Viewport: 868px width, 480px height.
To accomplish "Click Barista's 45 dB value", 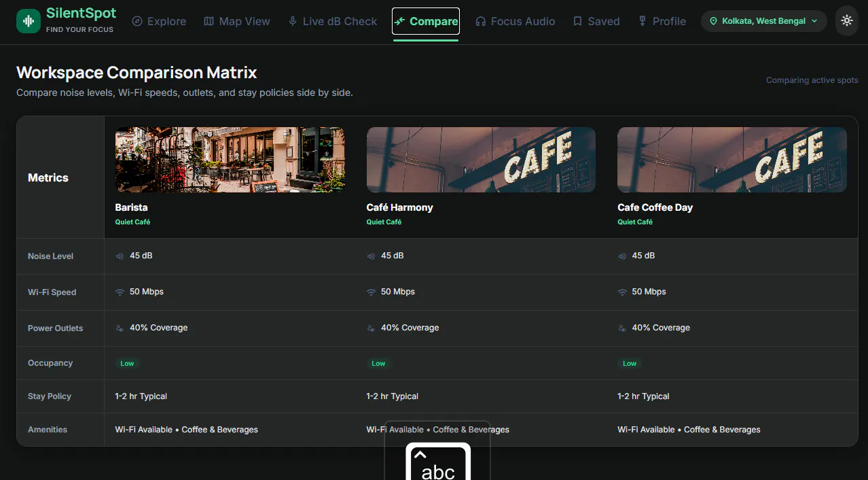I will click(141, 256).
